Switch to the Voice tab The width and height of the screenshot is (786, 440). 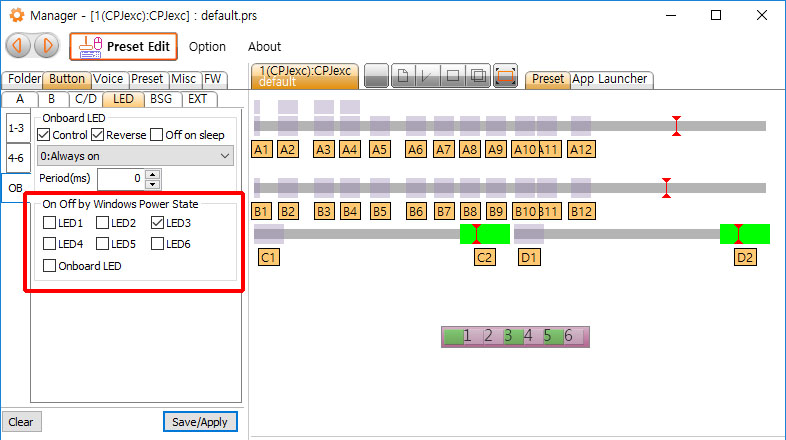point(109,79)
